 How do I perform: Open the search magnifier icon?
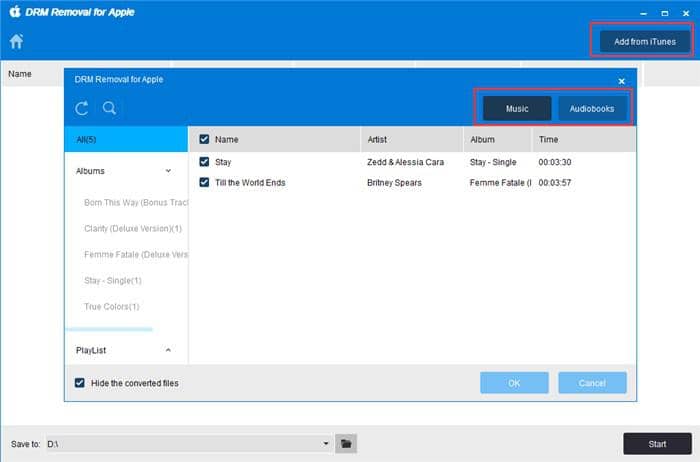pyautogui.click(x=109, y=108)
